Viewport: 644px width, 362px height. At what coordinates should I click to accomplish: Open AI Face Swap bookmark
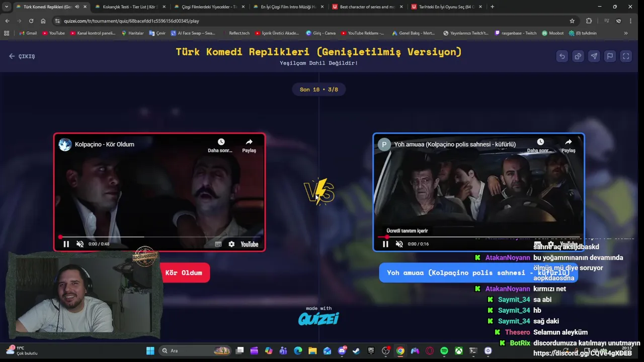[193, 33]
